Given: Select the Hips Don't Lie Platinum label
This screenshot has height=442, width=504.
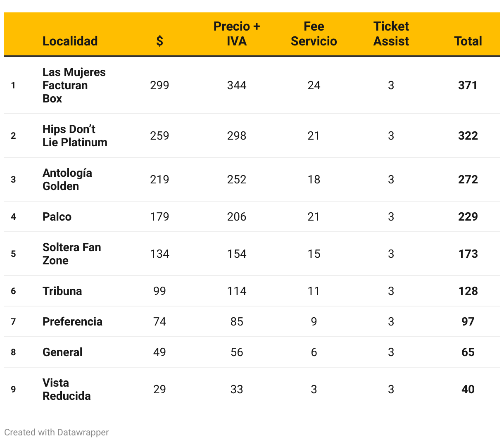Looking at the screenshot, I should (x=75, y=135).
